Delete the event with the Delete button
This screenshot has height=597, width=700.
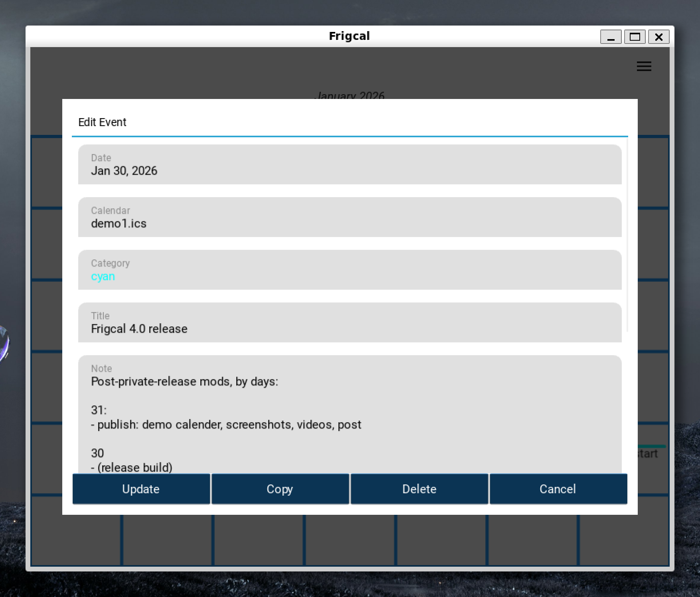(419, 489)
